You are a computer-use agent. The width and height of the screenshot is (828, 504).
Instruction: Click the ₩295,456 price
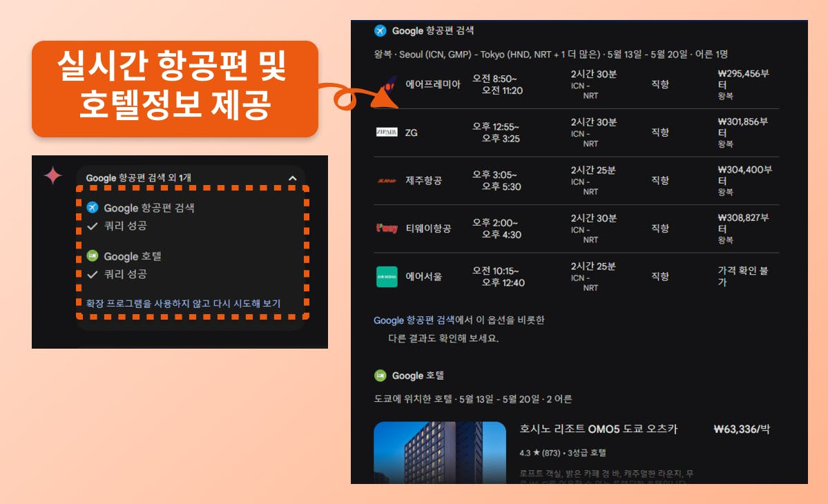pos(743,79)
